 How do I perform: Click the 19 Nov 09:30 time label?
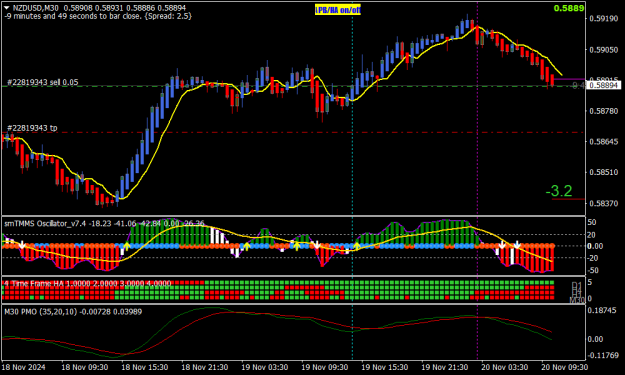325,367
